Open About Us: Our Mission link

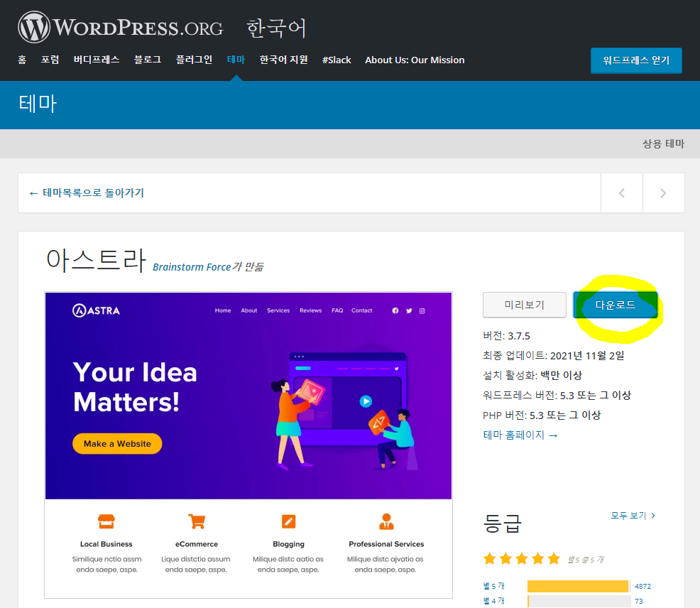pos(415,60)
